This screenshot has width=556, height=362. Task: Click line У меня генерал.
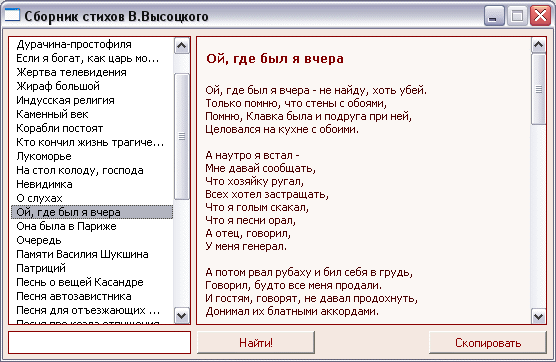point(246,246)
